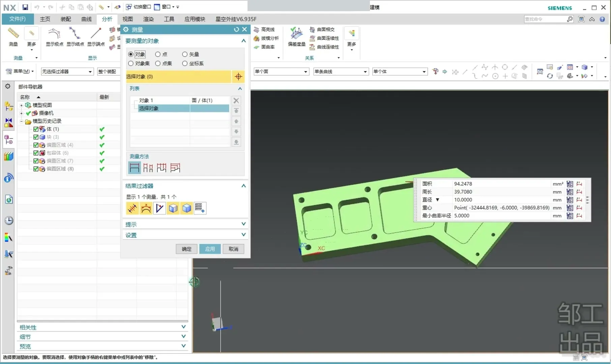Open the File (文件) menu
The image size is (611, 364).
pyautogui.click(x=18, y=19)
